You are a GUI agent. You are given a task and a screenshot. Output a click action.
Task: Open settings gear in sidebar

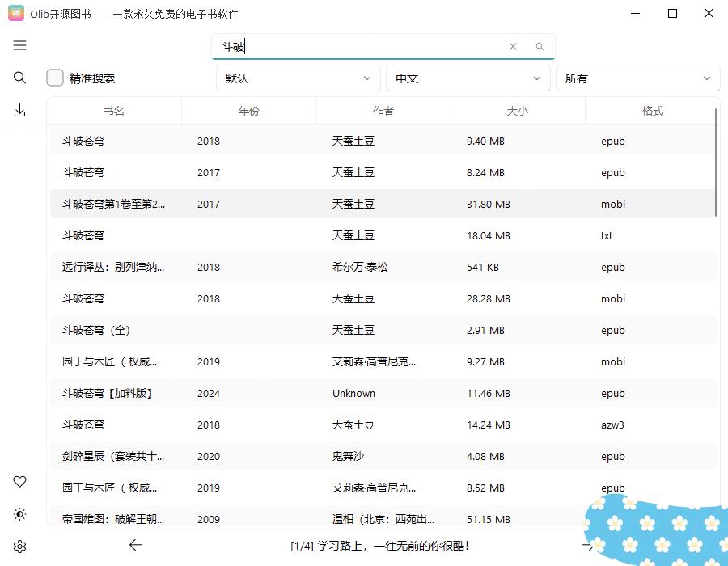pyautogui.click(x=20, y=547)
